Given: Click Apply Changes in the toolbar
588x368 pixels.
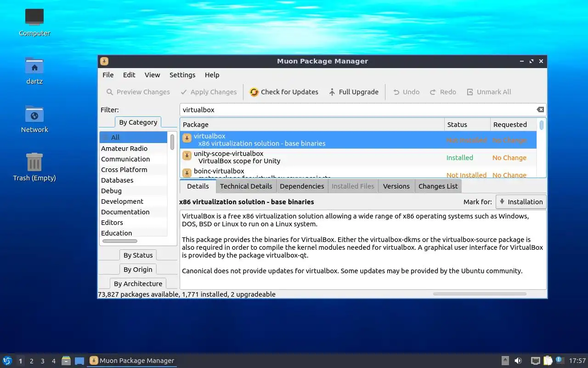Looking at the screenshot, I should pyautogui.click(x=209, y=92).
